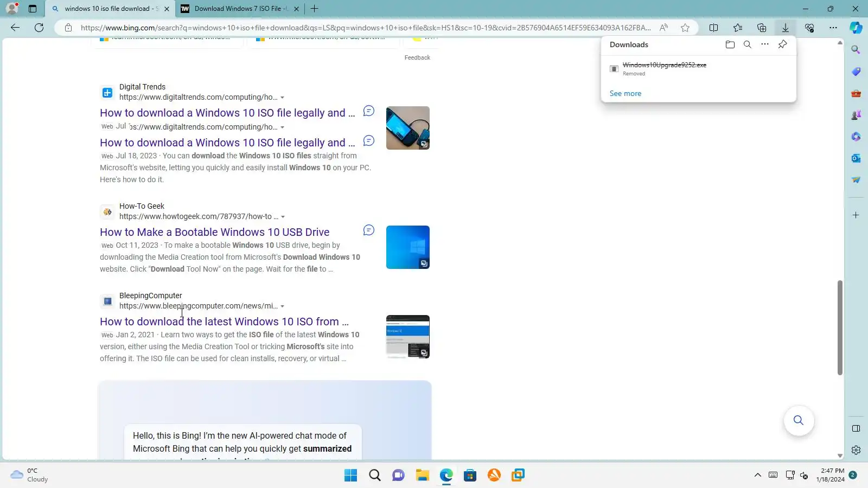868x488 pixels.
Task: Search downloads in the Downloads panel
Action: 748,44
